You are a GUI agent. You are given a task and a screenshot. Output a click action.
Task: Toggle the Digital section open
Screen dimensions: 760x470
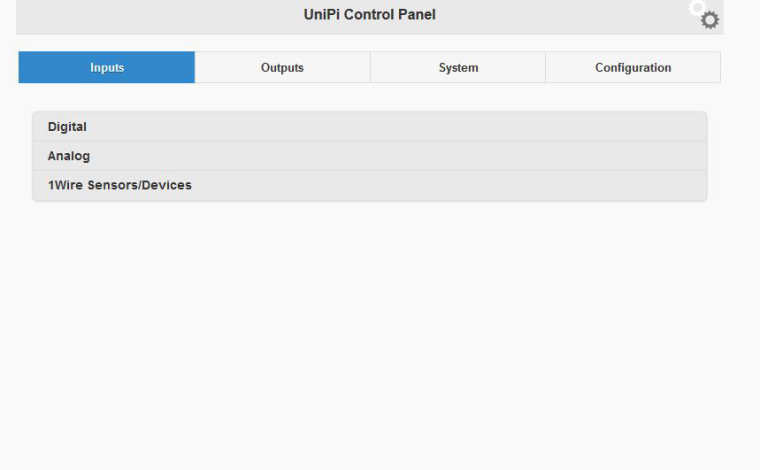[369, 127]
